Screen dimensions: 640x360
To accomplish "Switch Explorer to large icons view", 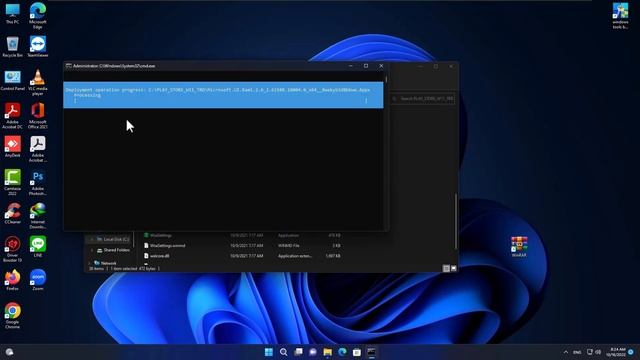I will click(453, 268).
